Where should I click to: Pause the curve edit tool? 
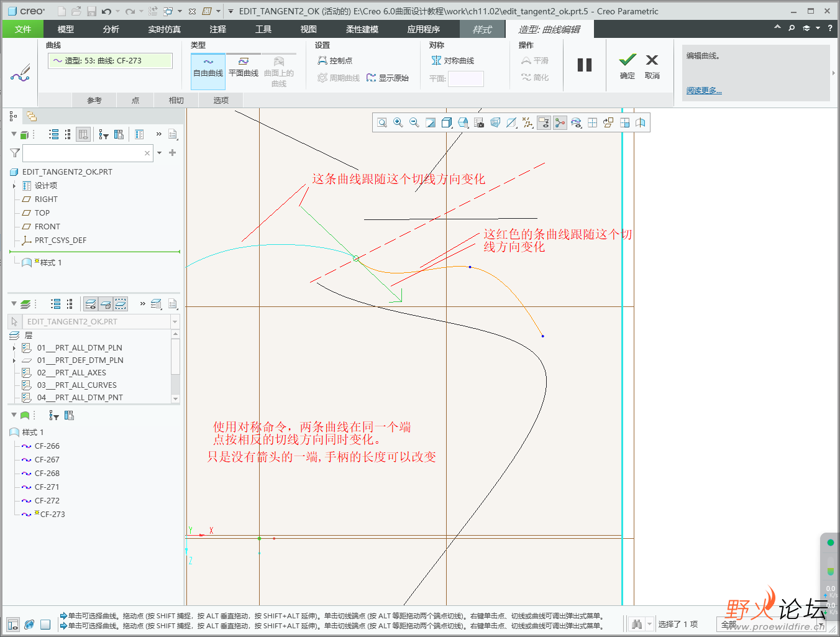point(585,65)
